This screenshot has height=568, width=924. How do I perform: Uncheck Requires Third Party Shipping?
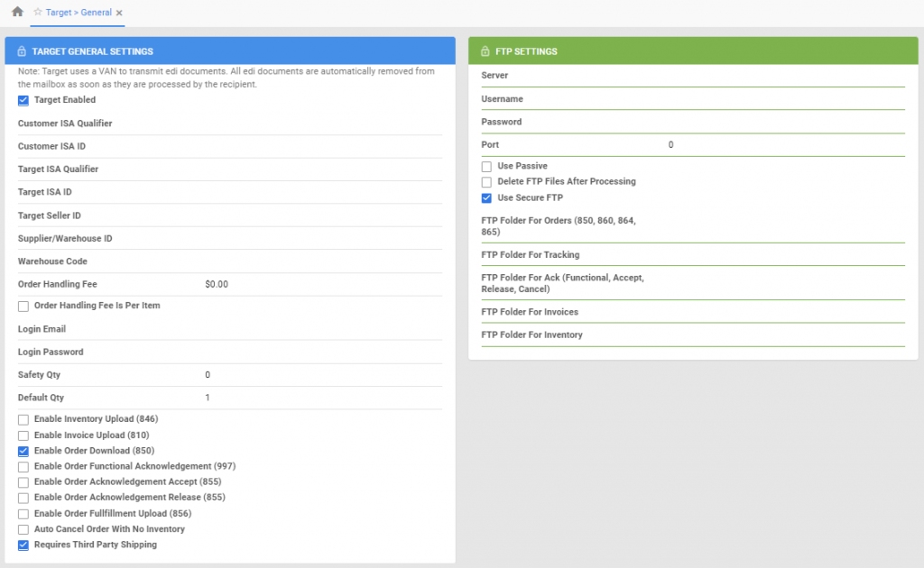[23, 545]
